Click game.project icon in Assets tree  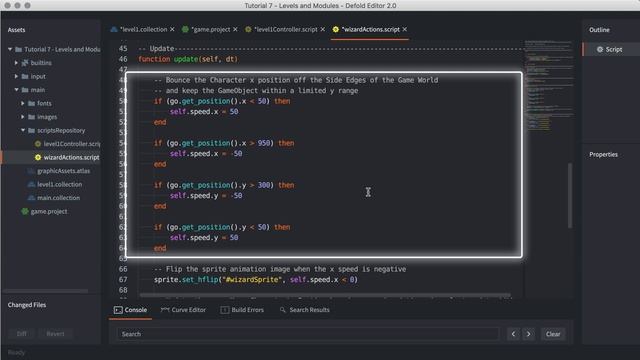(25, 211)
